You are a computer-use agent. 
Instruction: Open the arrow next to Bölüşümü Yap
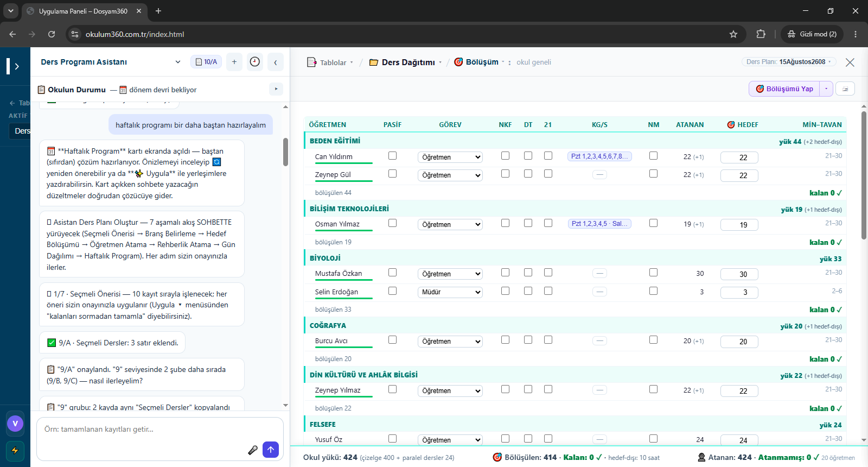pos(826,89)
